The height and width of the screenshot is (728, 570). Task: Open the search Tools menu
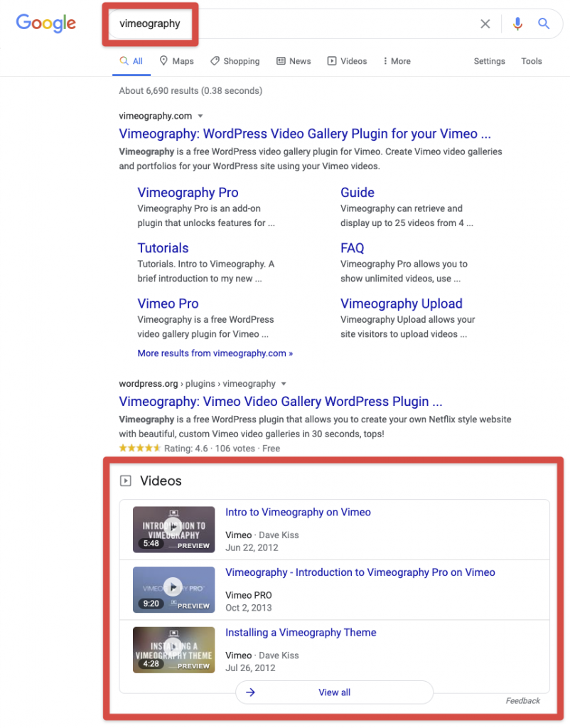[531, 61]
